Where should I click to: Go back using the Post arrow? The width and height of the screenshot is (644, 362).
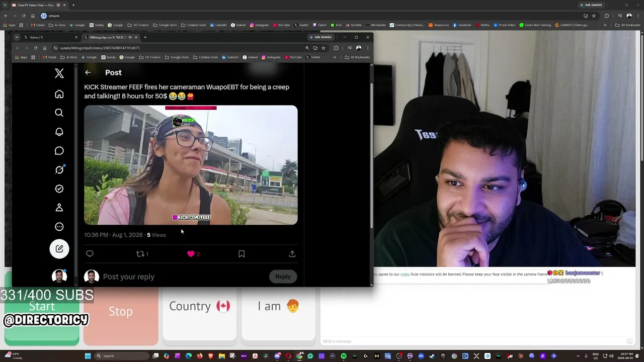88,72
